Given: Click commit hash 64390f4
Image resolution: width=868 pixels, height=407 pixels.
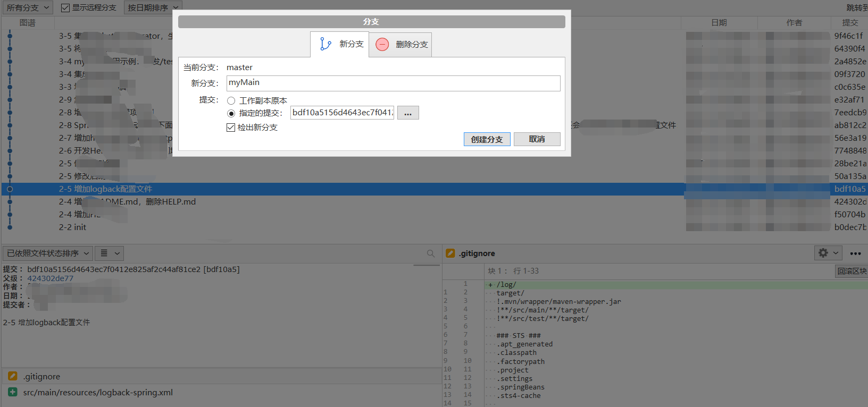Looking at the screenshot, I should (849, 49).
